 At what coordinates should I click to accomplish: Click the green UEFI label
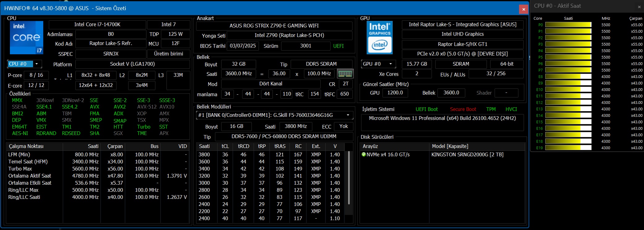pos(338,46)
